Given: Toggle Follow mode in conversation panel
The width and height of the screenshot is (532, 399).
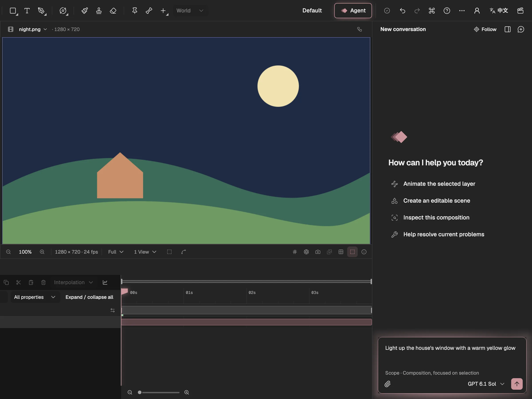Looking at the screenshot, I should [x=485, y=29].
